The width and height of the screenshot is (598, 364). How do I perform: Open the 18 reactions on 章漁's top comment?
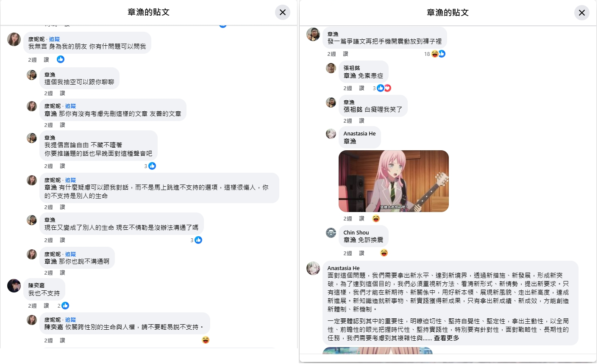435,54
